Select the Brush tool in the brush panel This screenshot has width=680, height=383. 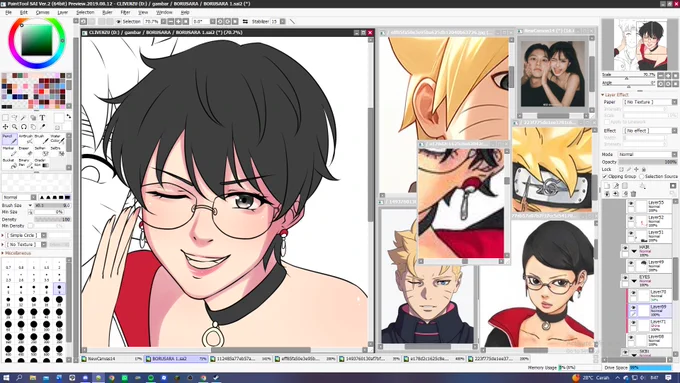(x=41, y=139)
